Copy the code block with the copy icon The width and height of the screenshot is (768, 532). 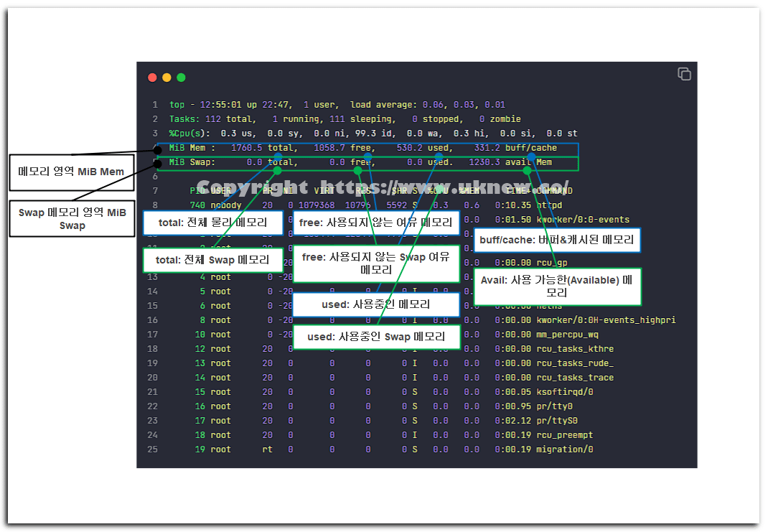pos(684,74)
